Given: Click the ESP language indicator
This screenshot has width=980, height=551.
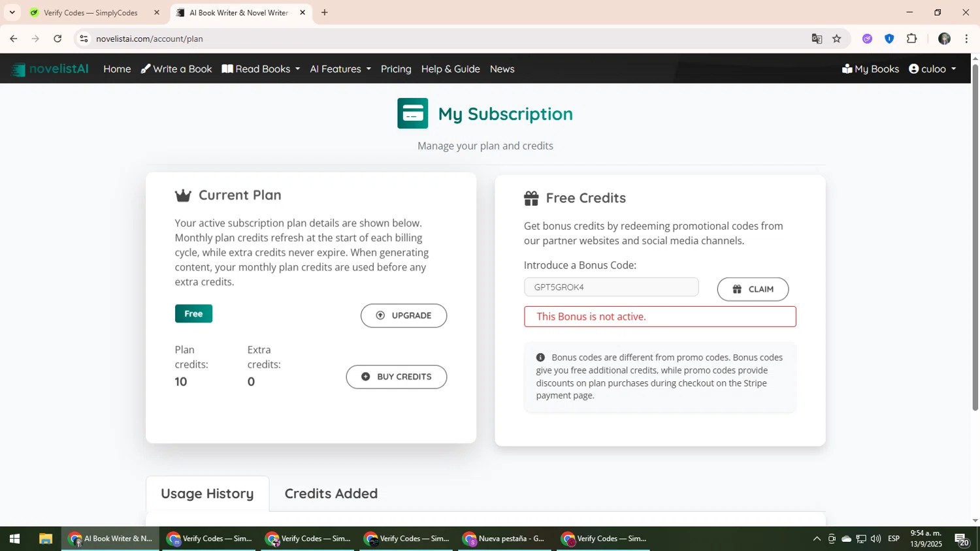Looking at the screenshot, I should coord(894,539).
